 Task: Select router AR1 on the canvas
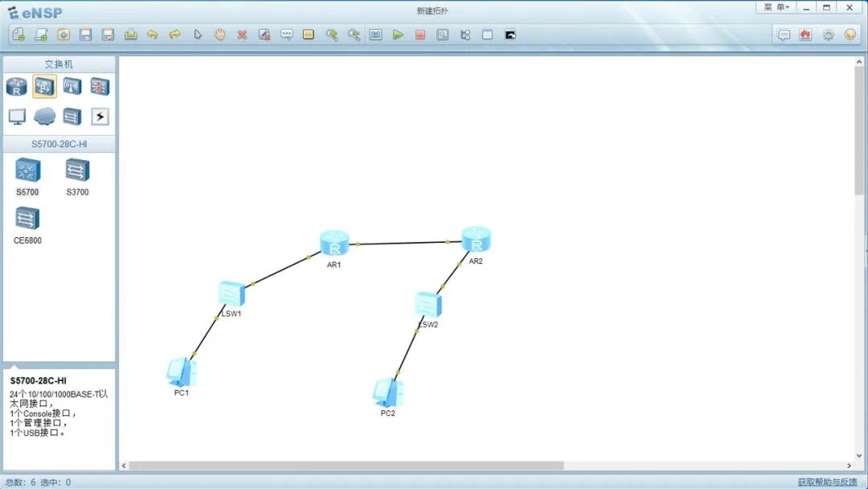[x=334, y=244]
